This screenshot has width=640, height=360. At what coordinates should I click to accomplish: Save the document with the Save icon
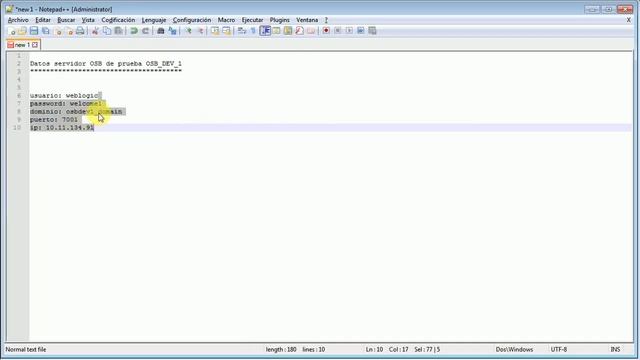click(33, 31)
